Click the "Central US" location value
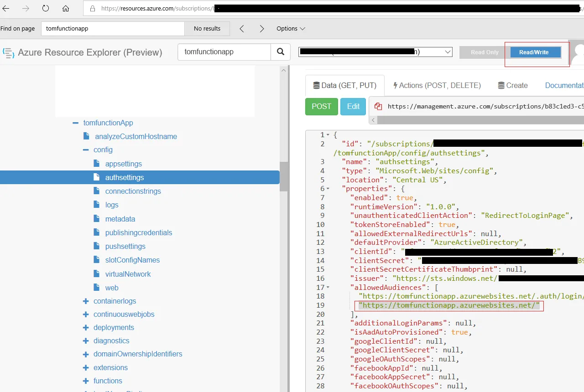The width and height of the screenshot is (584, 392). [x=420, y=180]
